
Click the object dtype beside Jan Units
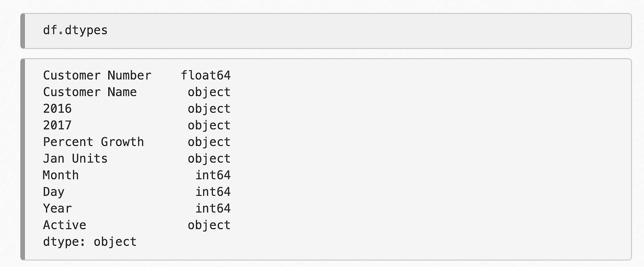[209, 159]
